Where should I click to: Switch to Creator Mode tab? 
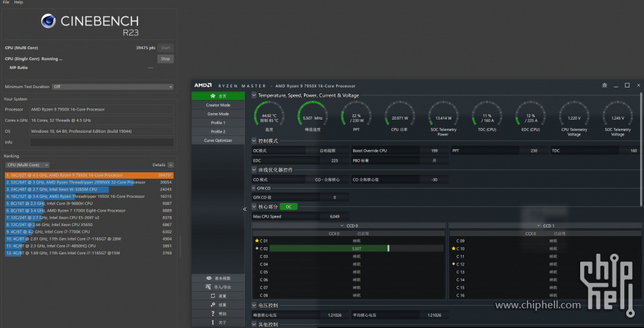pyautogui.click(x=218, y=105)
